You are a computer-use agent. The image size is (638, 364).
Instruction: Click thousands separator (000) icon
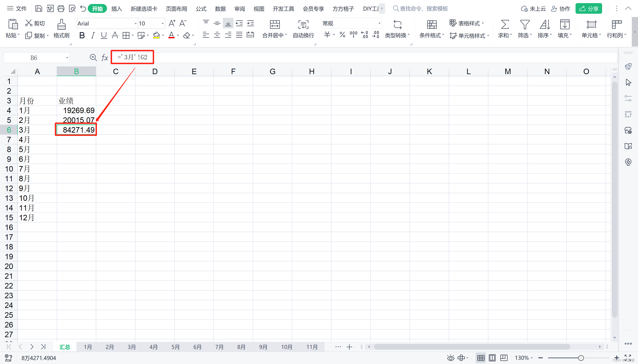[x=353, y=35]
